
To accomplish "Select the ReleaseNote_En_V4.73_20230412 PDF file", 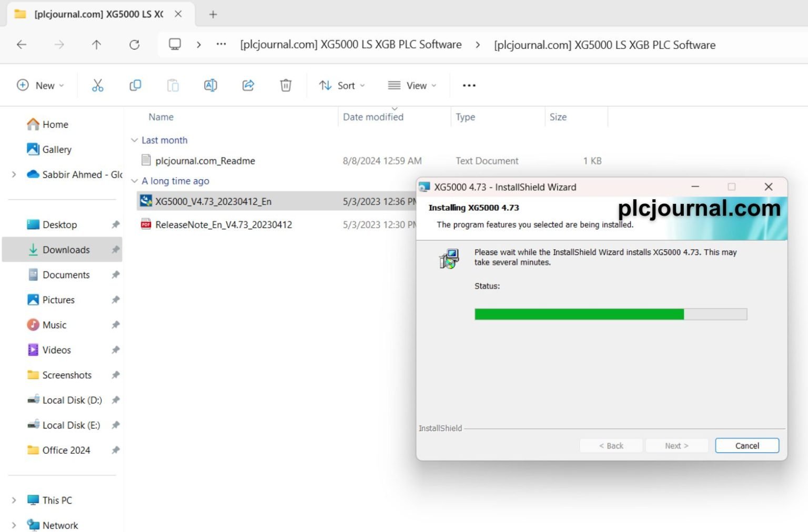I will [x=223, y=224].
